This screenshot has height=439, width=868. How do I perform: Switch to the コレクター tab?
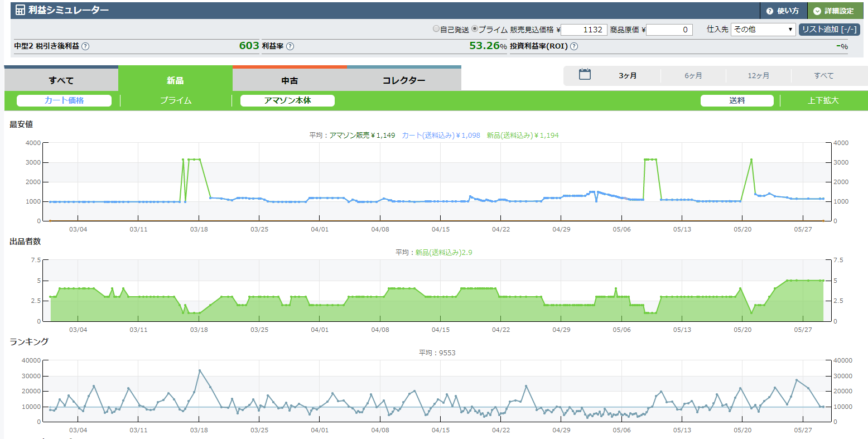(x=404, y=80)
